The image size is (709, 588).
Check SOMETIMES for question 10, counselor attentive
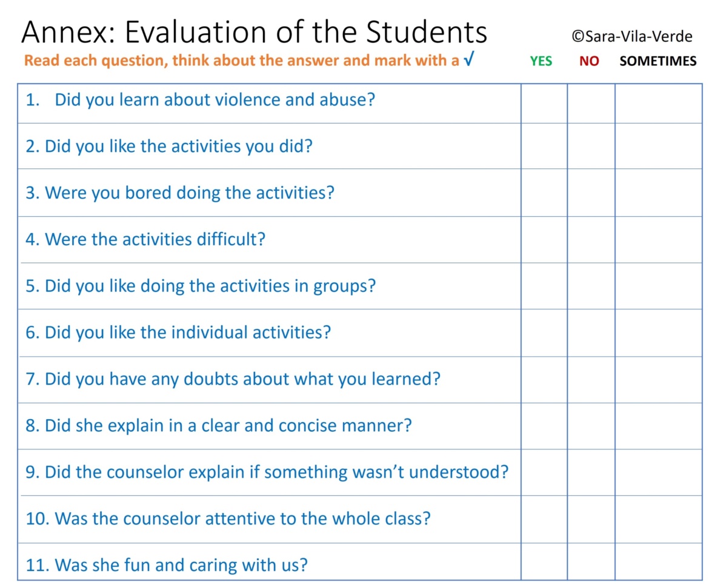(x=658, y=519)
